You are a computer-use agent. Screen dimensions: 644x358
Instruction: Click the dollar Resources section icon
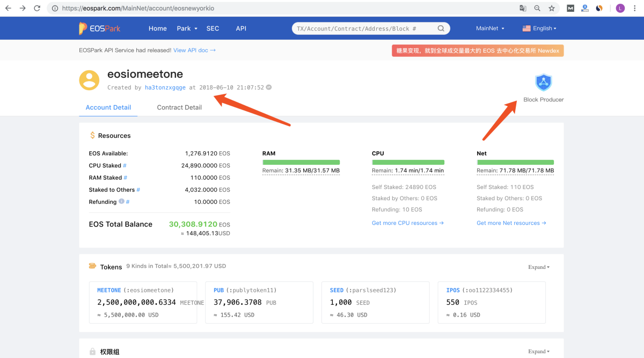92,136
